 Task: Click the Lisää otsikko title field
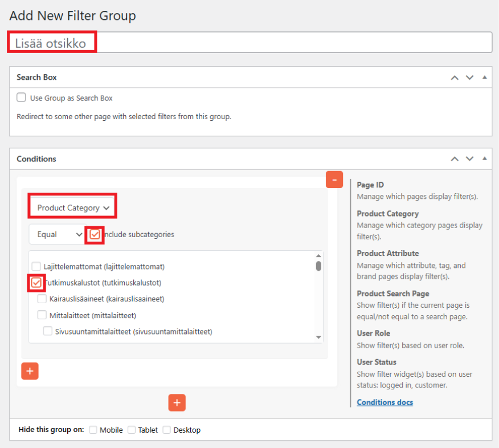251,43
